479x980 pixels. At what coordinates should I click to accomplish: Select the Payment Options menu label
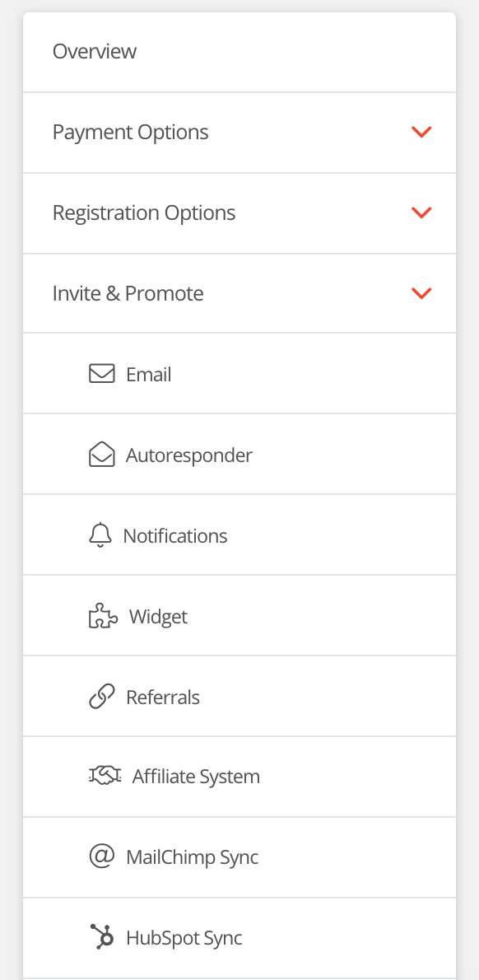pyautogui.click(x=131, y=133)
